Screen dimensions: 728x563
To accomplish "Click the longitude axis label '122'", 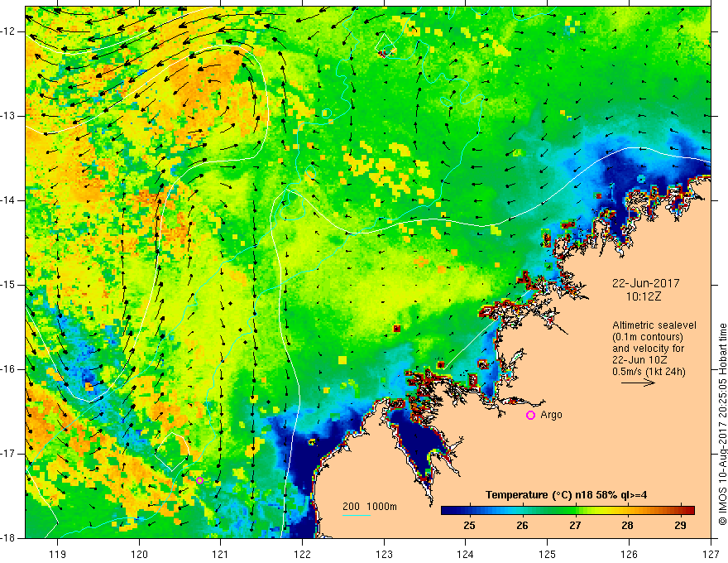I will click(x=302, y=554).
